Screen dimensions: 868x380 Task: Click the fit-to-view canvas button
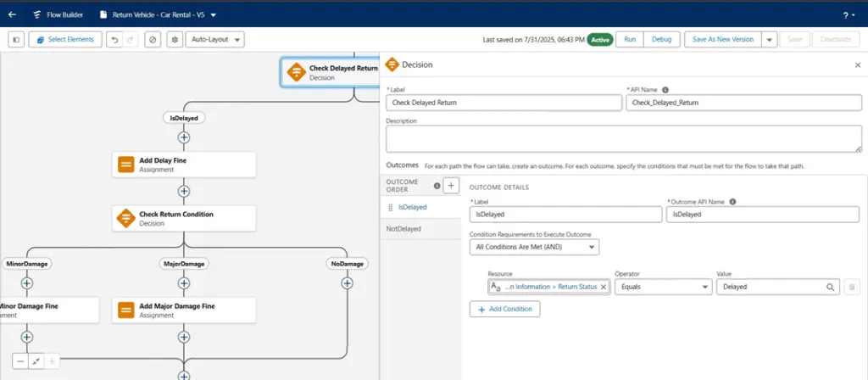pos(36,361)
